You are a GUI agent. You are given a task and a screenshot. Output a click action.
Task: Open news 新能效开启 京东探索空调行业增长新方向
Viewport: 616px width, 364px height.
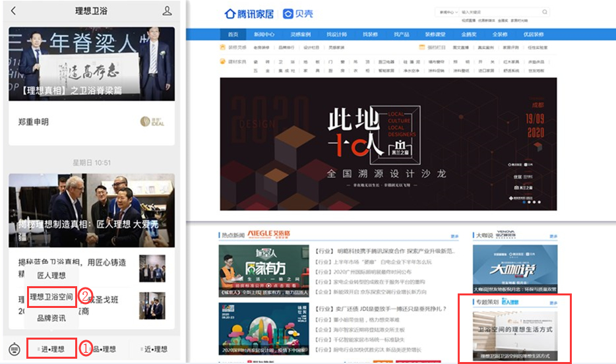(371, 291)
